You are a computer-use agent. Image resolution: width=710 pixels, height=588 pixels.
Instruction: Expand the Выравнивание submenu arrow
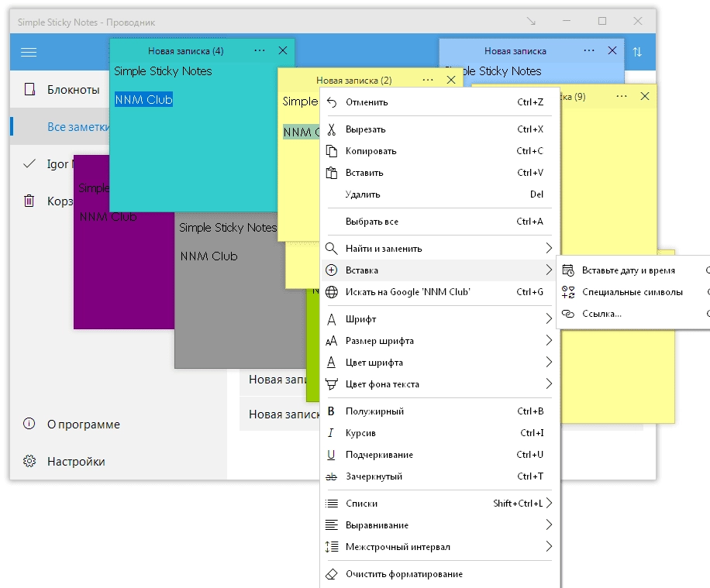(x=549, y=524)
